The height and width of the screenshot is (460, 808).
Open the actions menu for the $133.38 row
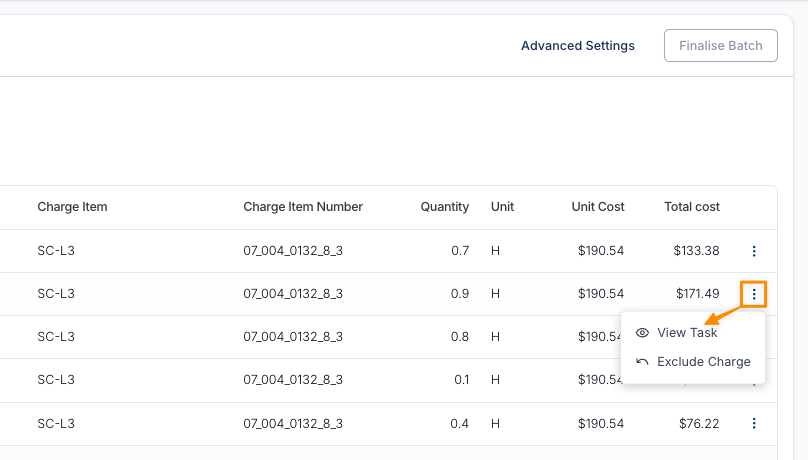pos(754,251)
